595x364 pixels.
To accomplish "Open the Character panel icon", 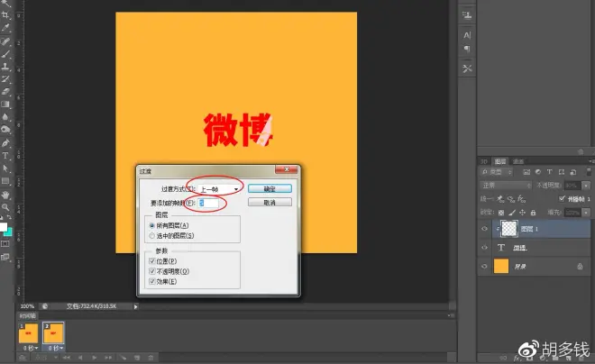I will click(467, 35).
